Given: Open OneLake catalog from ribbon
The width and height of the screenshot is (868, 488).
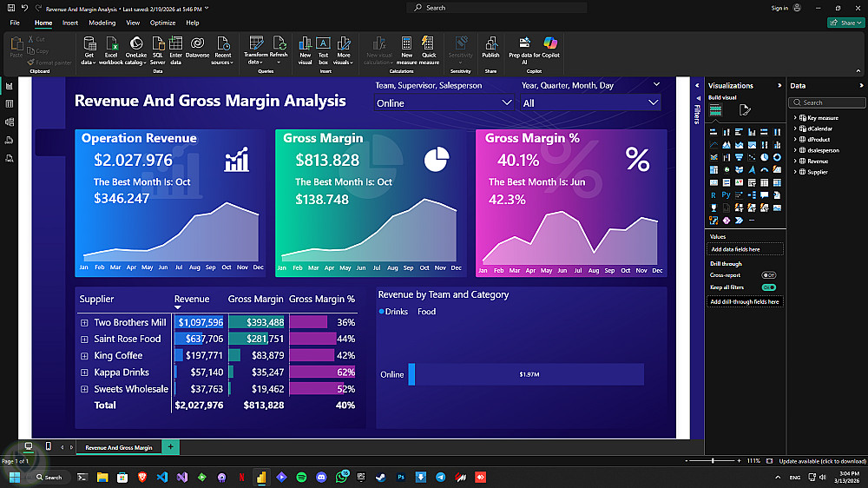Looking at the screenshot, I should click(136, 50).
